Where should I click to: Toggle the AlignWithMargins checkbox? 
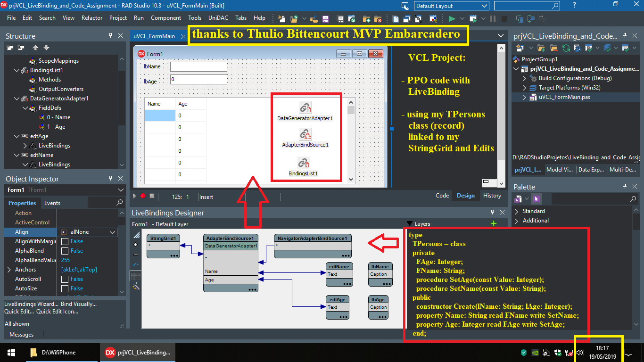tap(65, 241)
